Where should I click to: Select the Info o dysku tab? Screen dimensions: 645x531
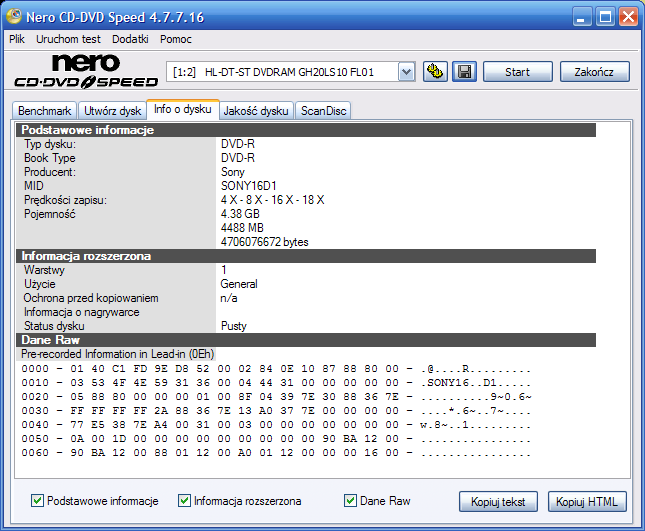(x=183, y=109)
